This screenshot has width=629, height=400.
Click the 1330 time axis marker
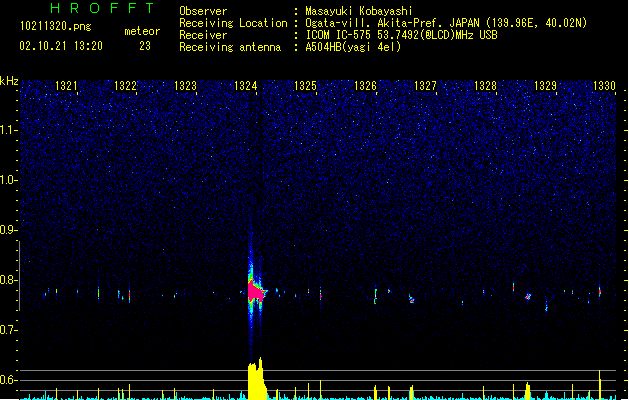pyautogui.click(x=604, y=86)
